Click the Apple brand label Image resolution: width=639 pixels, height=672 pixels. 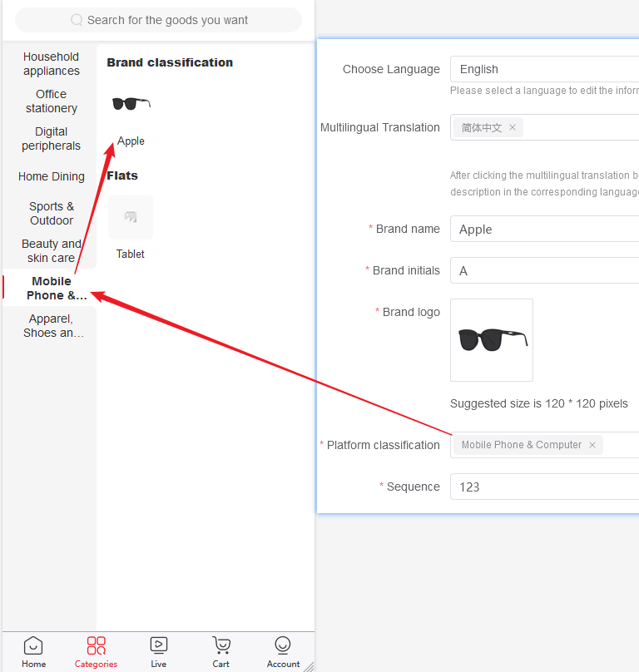point(131,141)
